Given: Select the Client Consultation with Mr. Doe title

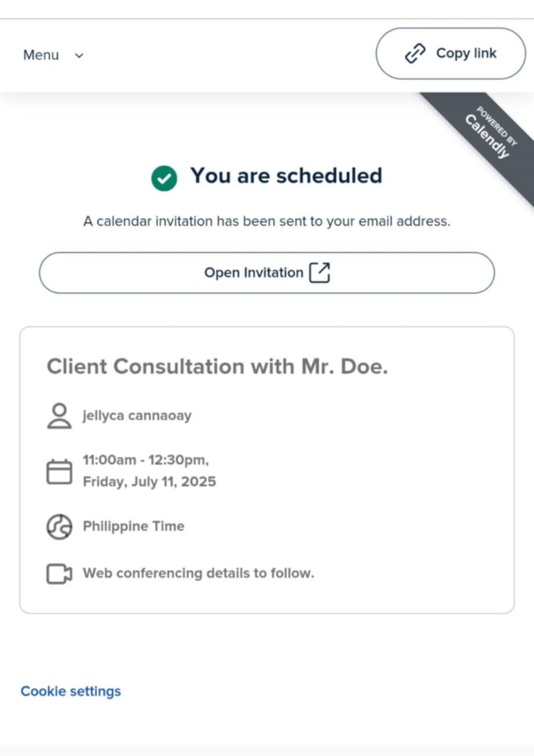Looking at the screenshot, I should (217, 366).
